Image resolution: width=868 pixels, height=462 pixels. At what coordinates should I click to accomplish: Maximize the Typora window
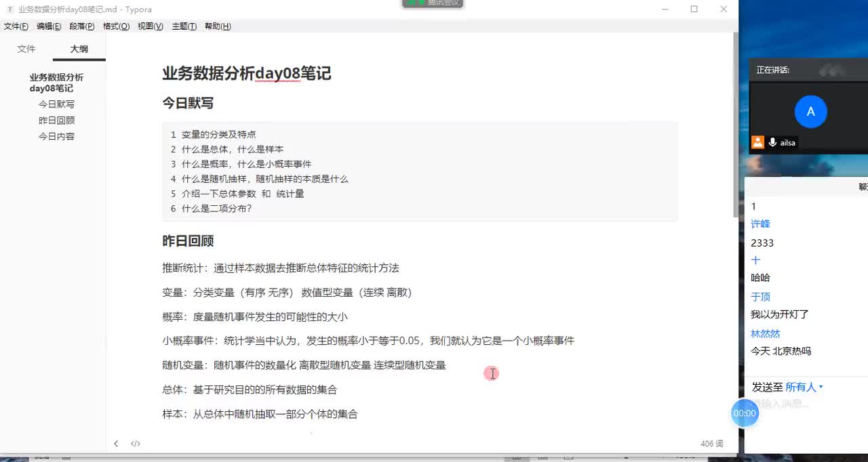(694, 9)
